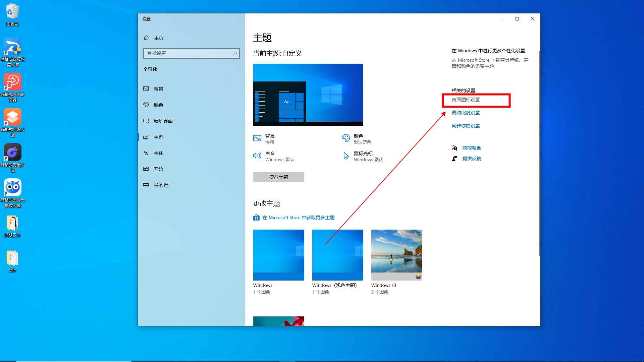Viewport: 644px width, 362px height.
Task: Open 任务栏 settings in the sidebar
Action: 160,185
